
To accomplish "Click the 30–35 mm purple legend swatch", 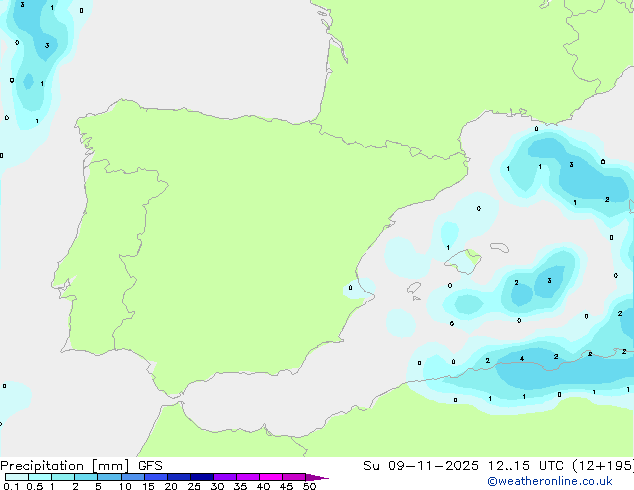I will point(225,477).
